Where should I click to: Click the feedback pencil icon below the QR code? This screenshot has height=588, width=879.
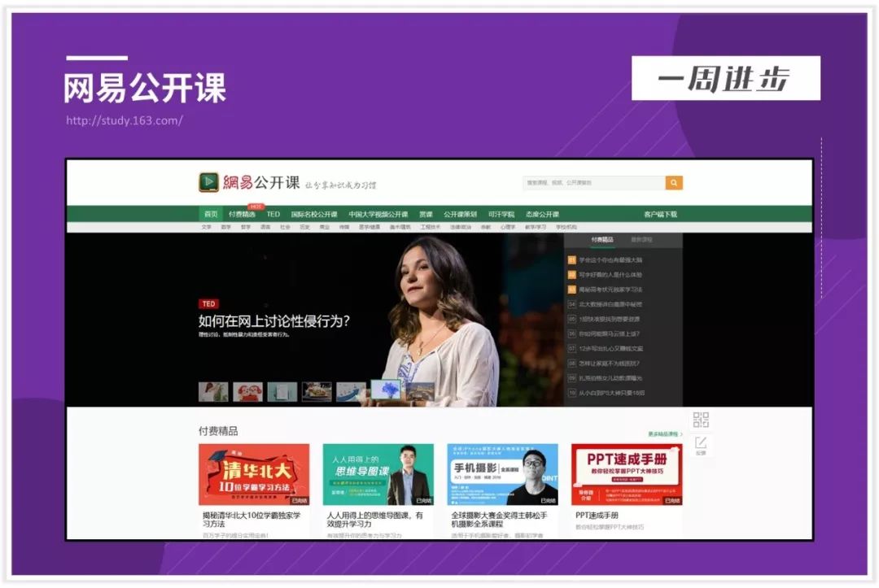click(x=701, y=442)
